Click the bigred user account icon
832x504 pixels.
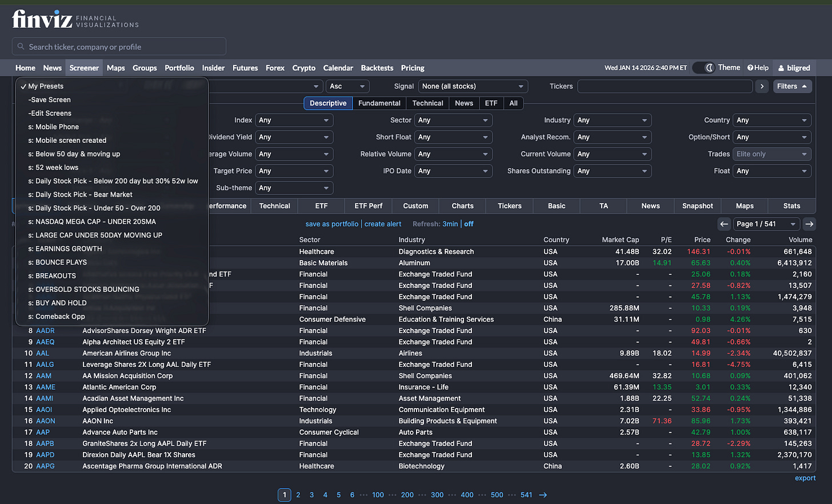click(782, 67)
